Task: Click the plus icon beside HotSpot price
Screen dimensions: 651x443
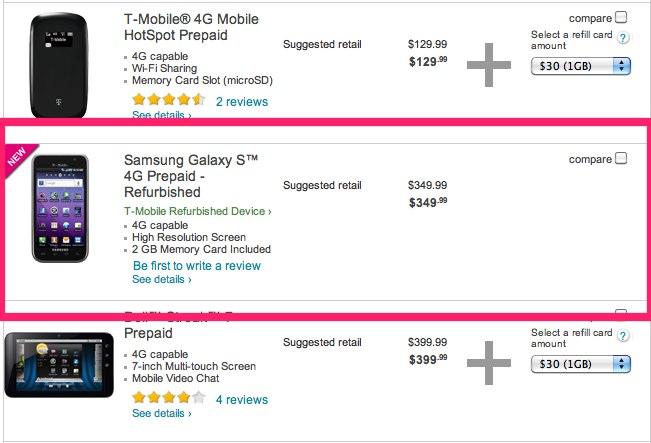Action: point(489,66)
